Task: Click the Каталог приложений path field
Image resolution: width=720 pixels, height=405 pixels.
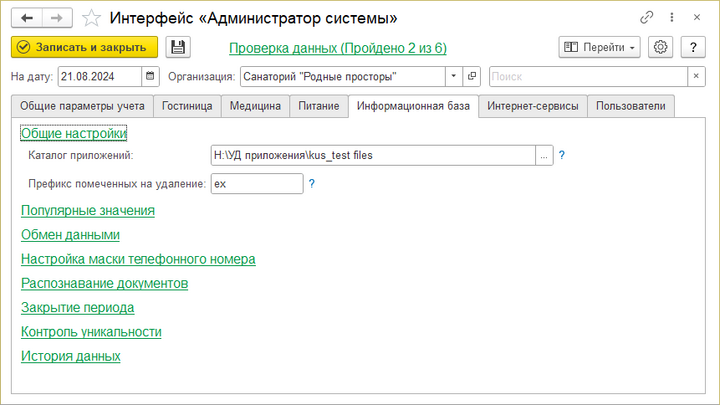Action: pyautogui.click(x=373, y=156)
